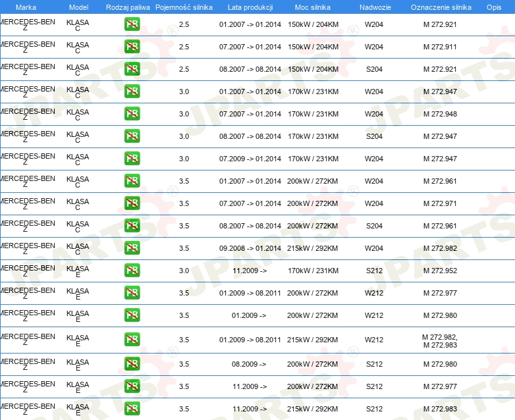The width and height of the screenshot is (515, 420).
Task: Select engine code M 272.971
Action: coord(440,203)
